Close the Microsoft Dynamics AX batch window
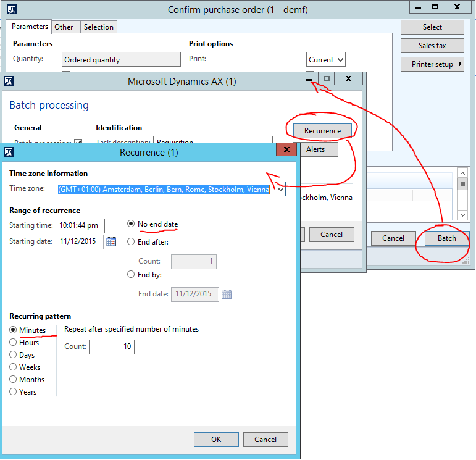Screen dimensions: 476x460 point(348,78)
